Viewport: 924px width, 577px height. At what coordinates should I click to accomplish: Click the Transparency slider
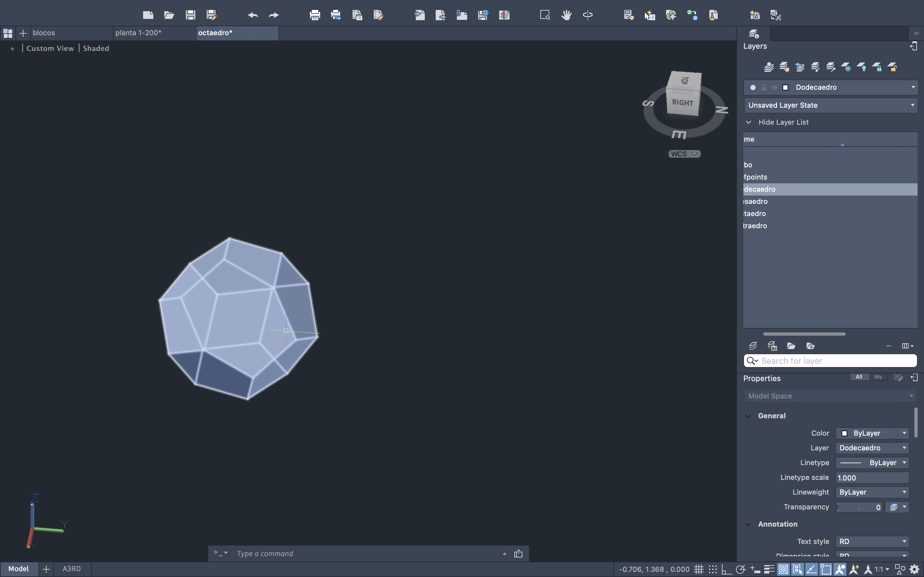point(859,507)
